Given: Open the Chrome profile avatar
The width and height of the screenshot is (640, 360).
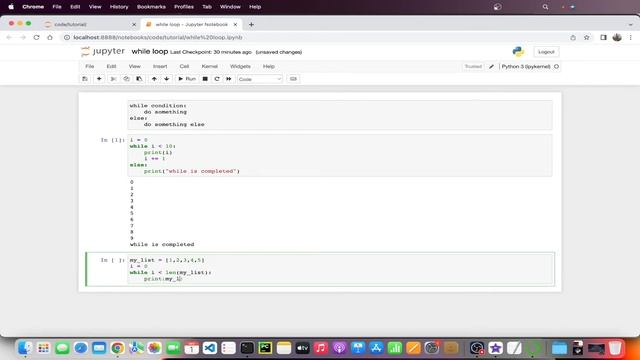Looking at the screenshot, I should 617,37.
